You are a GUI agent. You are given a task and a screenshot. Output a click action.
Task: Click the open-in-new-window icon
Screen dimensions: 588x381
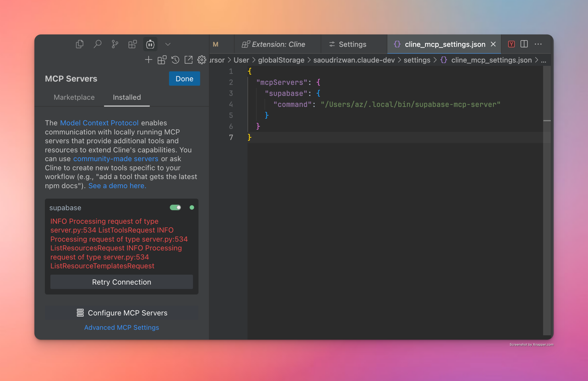tap(188, 60)
